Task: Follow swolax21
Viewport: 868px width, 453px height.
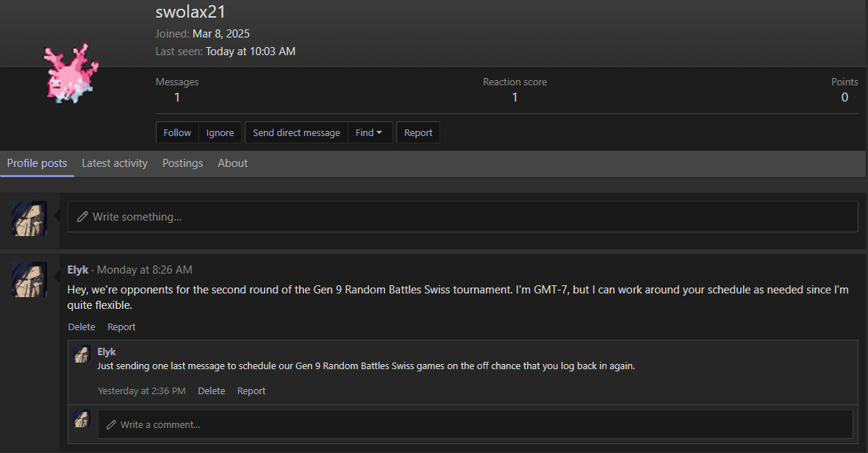Action: pos(177,133)
